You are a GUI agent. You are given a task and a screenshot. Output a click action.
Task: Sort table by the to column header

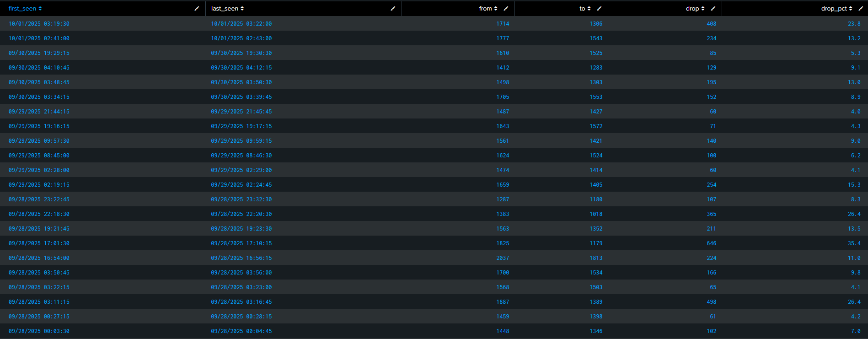(x=582, y=9)
